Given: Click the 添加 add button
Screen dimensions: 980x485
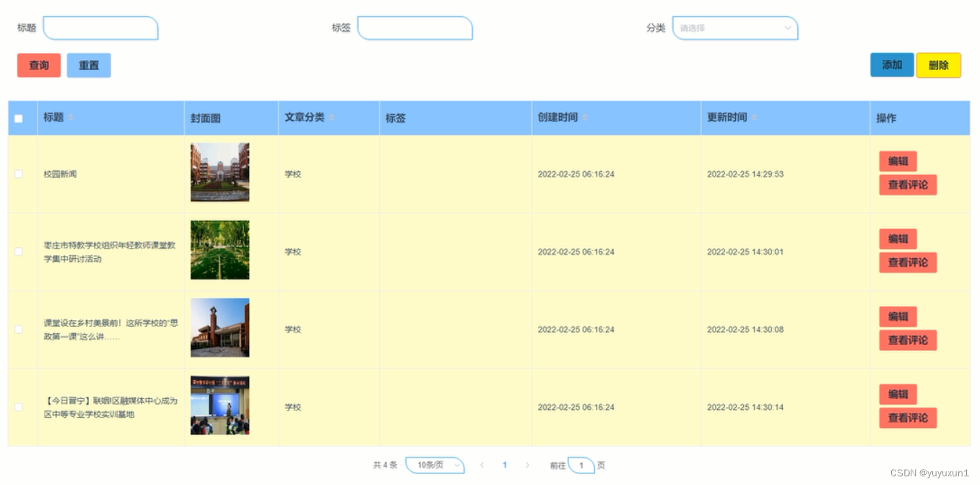Looking at the screenshot, I should 891,64.
